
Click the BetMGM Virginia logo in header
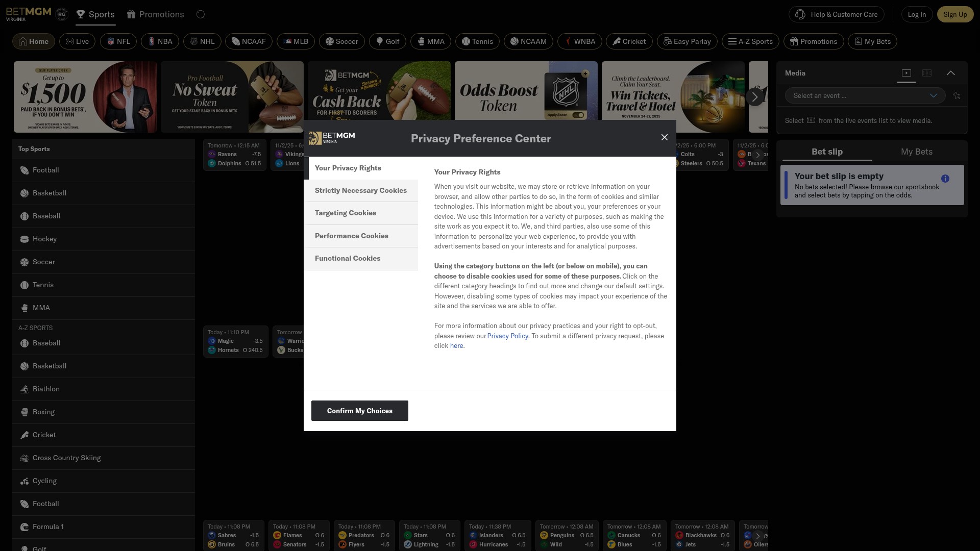coord(29,14)
